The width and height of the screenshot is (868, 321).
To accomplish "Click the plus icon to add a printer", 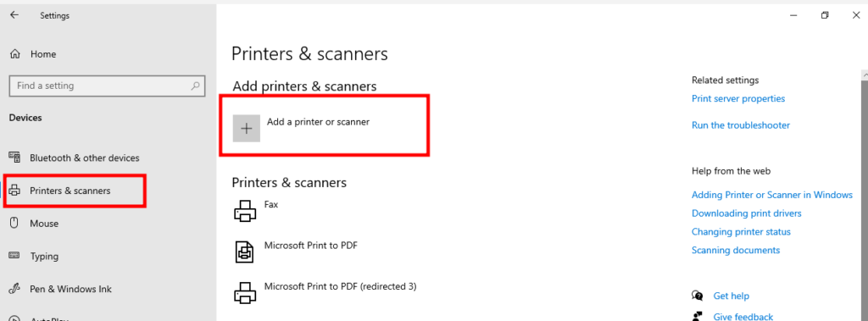I will 247,129.
